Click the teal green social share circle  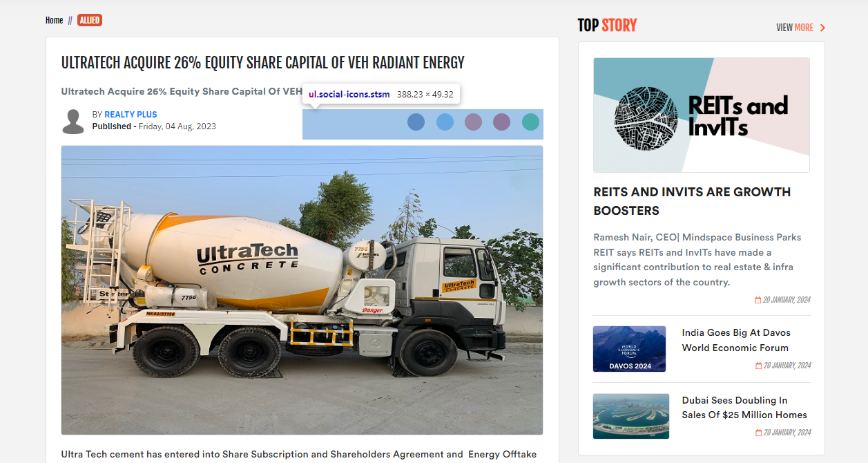pyautogui.click(x=530, y=122)
